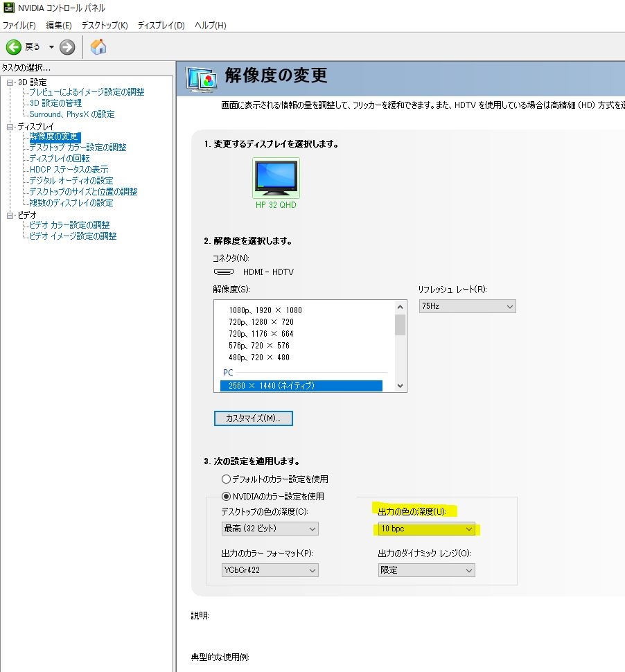Click the resolution change header icon
625x672 pixels.
point(201,80)
